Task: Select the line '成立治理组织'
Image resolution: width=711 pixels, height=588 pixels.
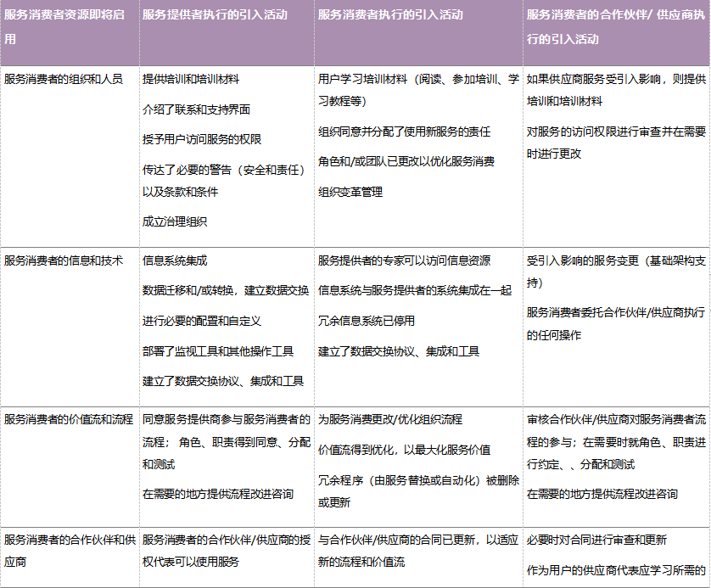Action: [175, 221]
